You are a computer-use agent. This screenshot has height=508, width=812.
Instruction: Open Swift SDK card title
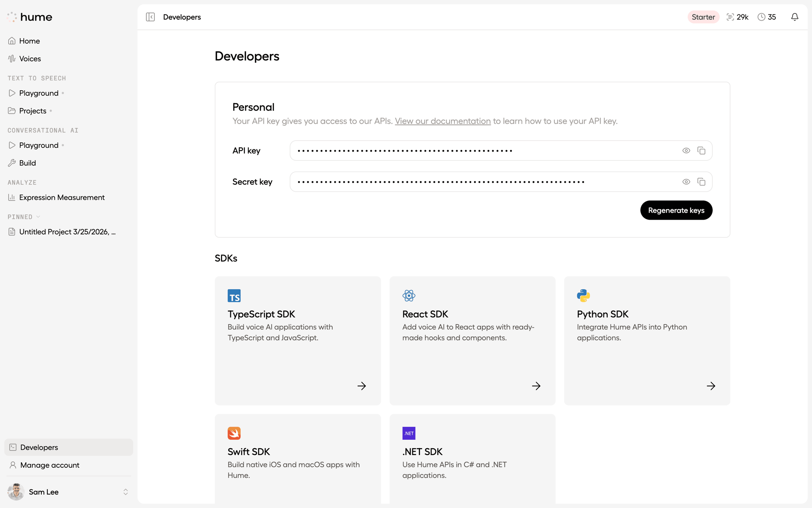tap(249, 452)
